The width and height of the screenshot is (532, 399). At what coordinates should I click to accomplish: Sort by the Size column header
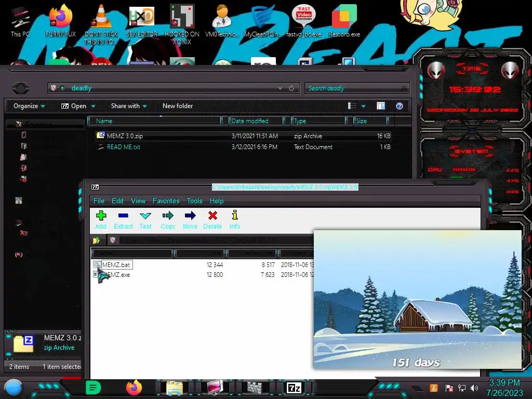(x=370, y=121)
